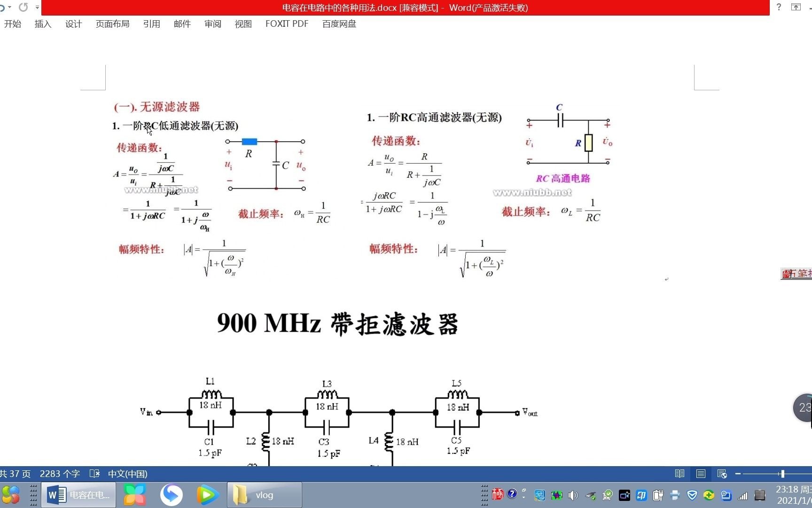Open the Windows Start orb

(10, 495)
